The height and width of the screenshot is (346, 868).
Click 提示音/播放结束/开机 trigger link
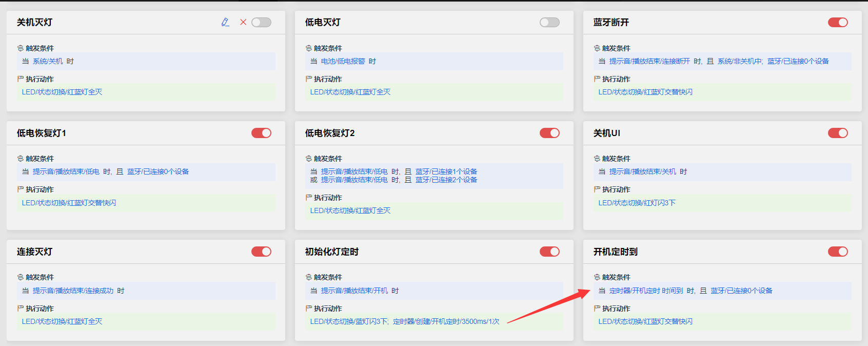coord(354,291)
